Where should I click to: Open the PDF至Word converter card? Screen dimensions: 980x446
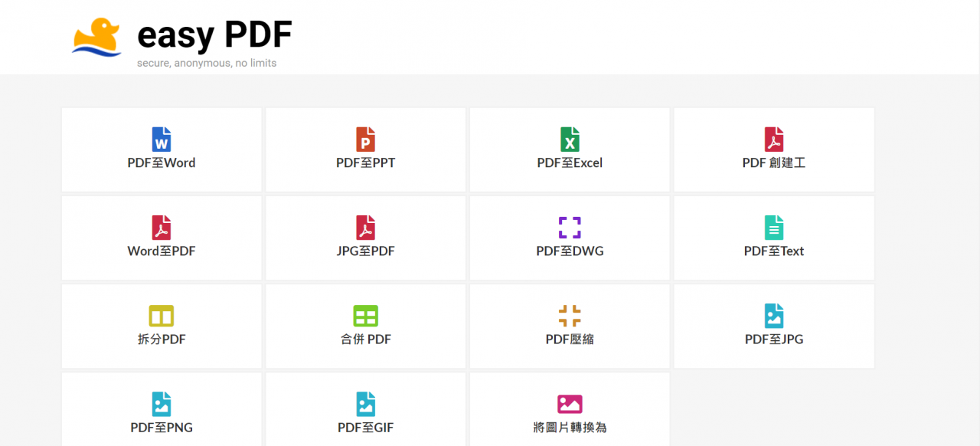161,149
